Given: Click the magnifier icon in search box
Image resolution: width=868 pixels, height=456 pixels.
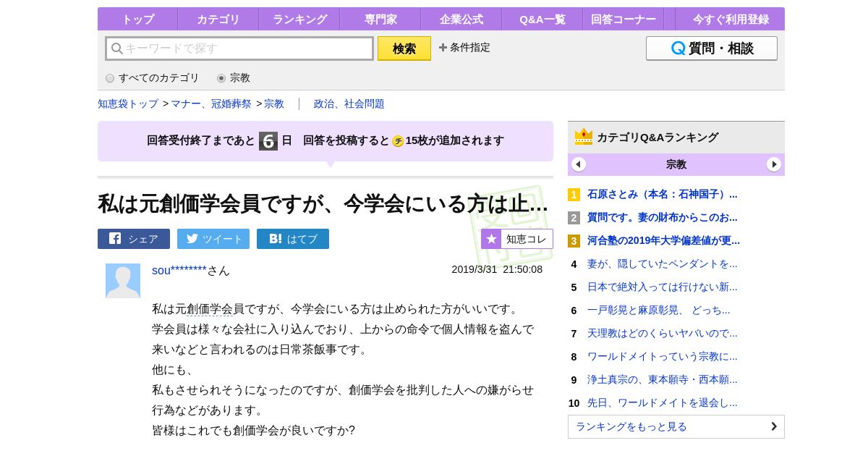Looking at the screenshot, I should 116,48.
